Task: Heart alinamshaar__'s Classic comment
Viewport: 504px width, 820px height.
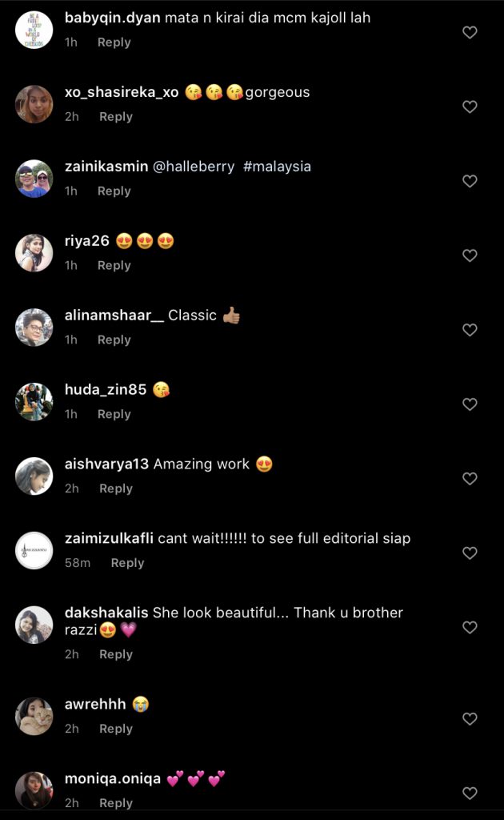Action: 470,330
